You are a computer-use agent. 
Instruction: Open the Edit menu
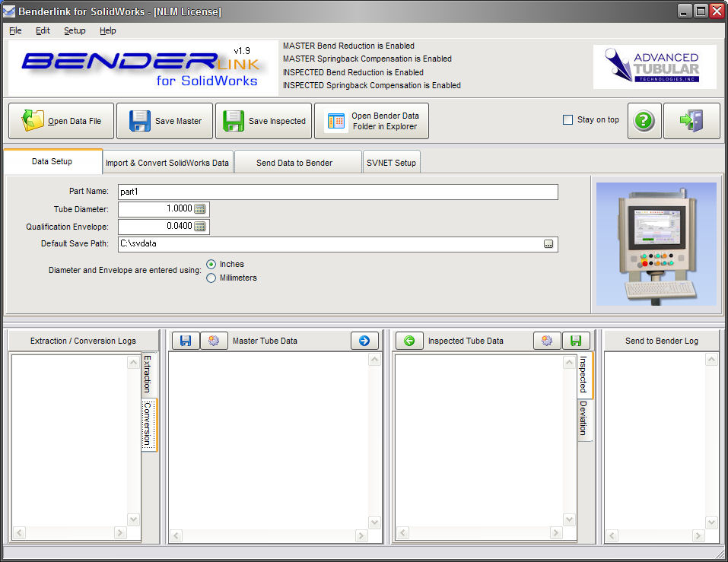coord(43,30)
